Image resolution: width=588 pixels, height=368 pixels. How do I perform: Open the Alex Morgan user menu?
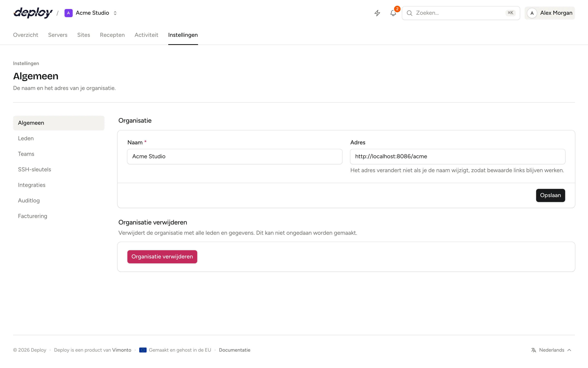click(x=550, y=13)
